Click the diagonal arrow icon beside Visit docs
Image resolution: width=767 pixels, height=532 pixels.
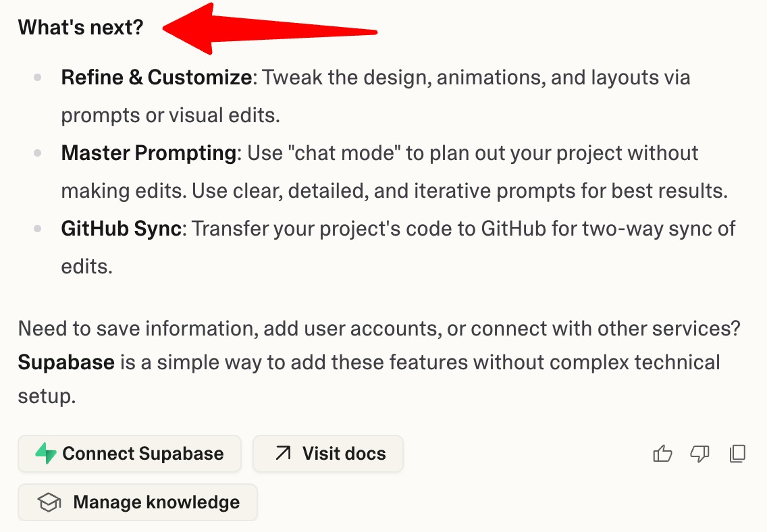point(283,453)
